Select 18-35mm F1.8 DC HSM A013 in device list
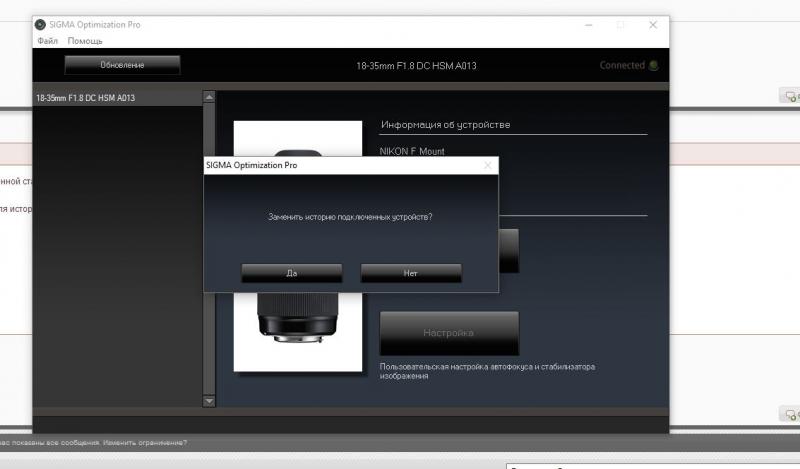The width and height of the screenshot is (800, 469). coord(118,97)
